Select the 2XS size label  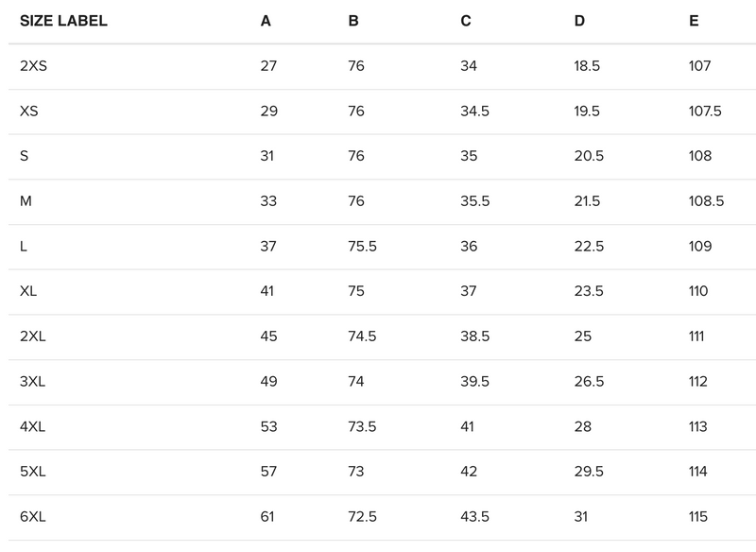tap(33, 66)
